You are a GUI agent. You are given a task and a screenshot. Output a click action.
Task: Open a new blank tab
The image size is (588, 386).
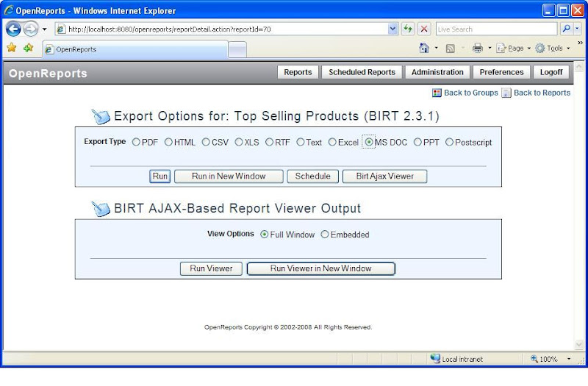click(x=237, y=50)
